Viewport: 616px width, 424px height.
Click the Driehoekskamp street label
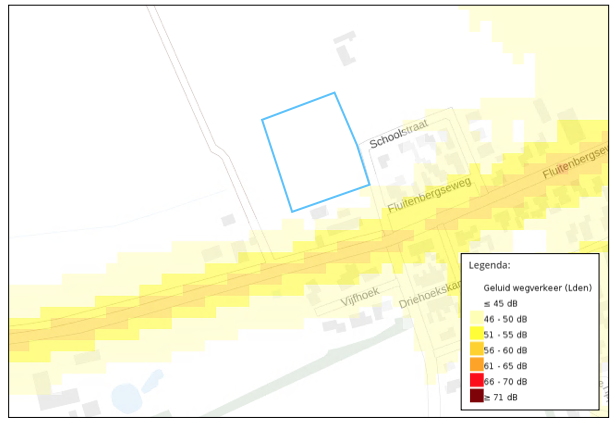(x=428, y=292)
